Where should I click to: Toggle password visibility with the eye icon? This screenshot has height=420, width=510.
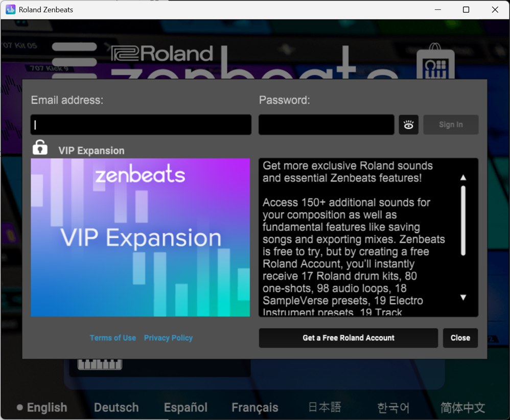pyautogui.click(x=408, y=125)
